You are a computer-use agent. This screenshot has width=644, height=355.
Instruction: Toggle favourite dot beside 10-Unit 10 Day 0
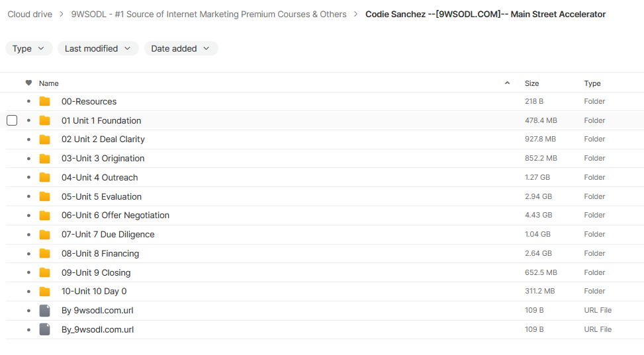(x=28, y=292)
